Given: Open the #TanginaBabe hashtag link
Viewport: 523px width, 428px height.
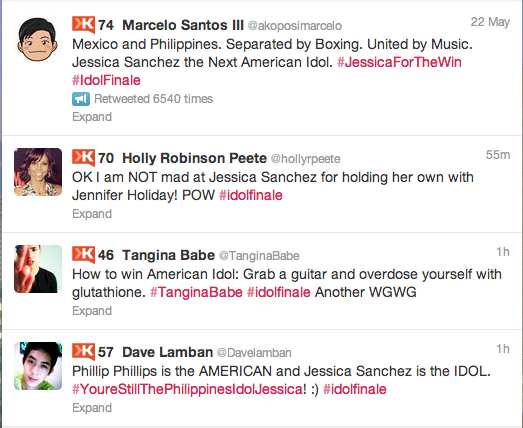Looking at the screenshot, I should coord(196,292).
